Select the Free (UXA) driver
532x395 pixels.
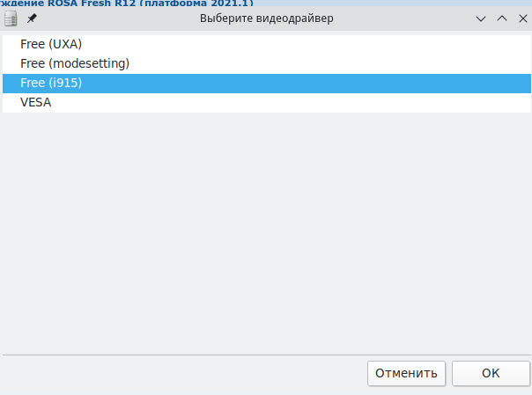(267, 44)
